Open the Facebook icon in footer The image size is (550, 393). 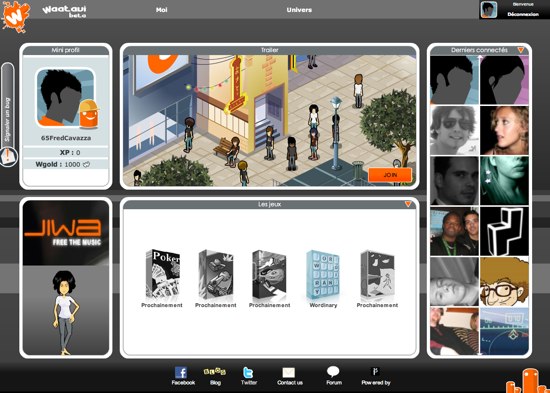point(181,372)
